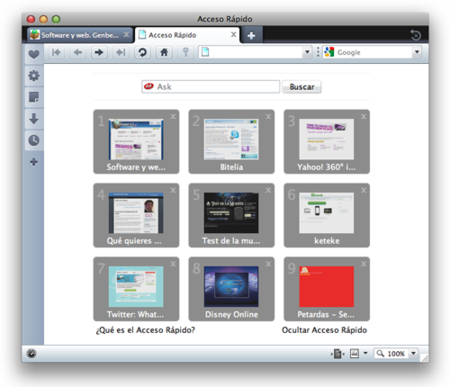
Task: Remove Speed Dial 1 Software y we...
Action: 173,117
